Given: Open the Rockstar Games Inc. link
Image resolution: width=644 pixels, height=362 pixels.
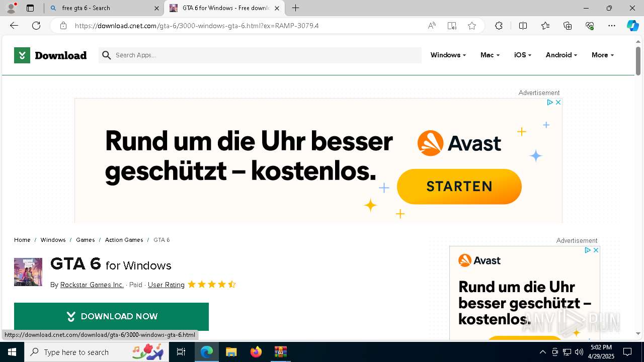Looking at the screenshot, I should point(92,285).
